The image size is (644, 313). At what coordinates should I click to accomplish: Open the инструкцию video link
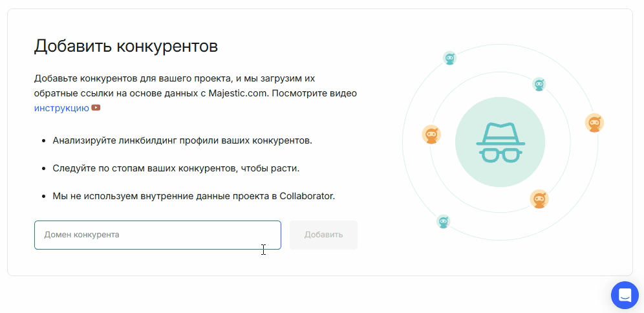[x=61, y=108]
